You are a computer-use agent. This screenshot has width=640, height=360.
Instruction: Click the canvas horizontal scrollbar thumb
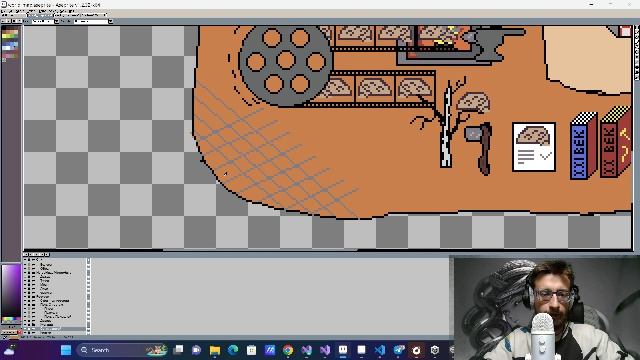click(260, 250)
